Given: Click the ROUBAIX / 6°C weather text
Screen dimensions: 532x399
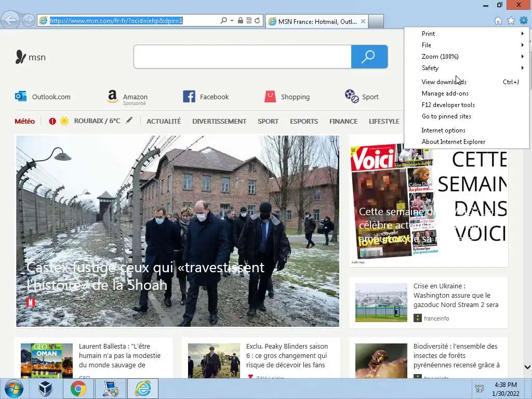Looking at the screenshot, I should (x=97, y=121).
